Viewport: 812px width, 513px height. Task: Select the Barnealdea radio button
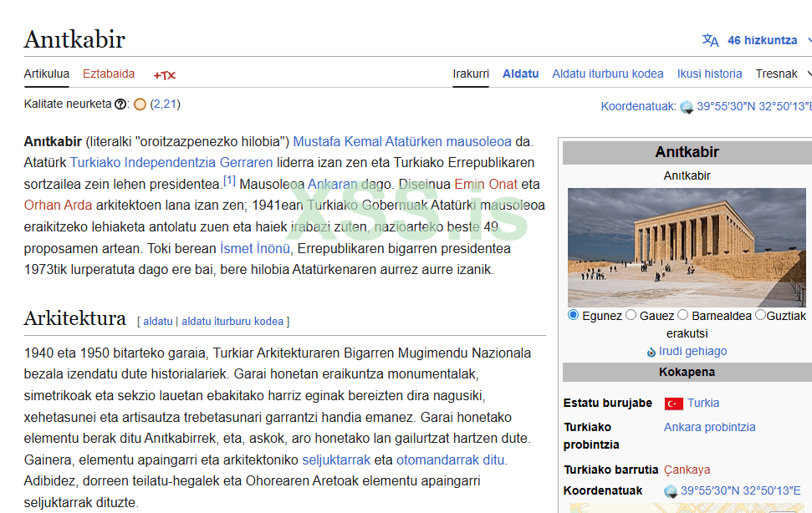(x=682, y=315)
